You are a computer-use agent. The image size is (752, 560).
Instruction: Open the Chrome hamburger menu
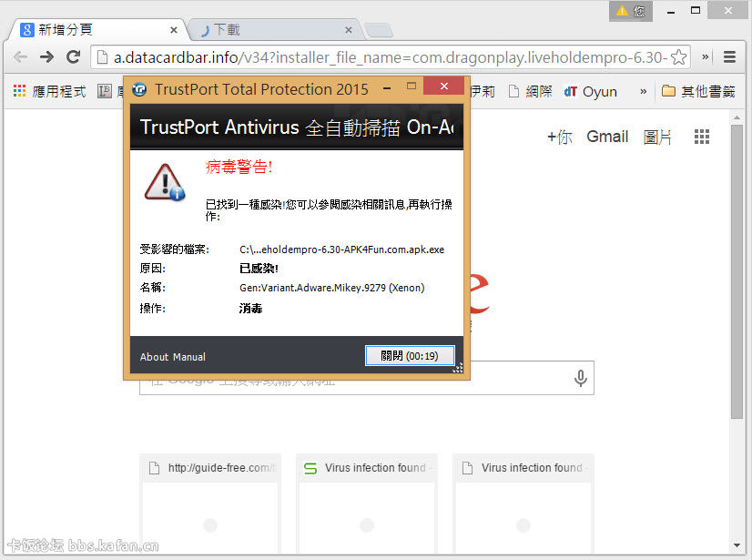point(729,56)
